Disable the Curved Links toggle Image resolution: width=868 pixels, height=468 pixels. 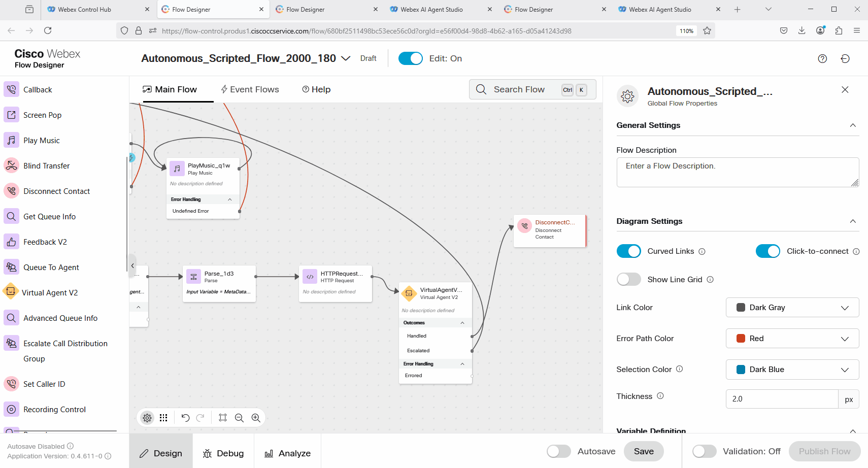tap(628, 251)
